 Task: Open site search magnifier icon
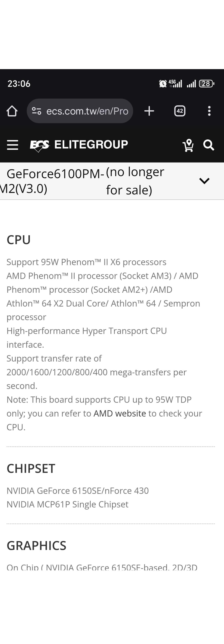[209, 145]
